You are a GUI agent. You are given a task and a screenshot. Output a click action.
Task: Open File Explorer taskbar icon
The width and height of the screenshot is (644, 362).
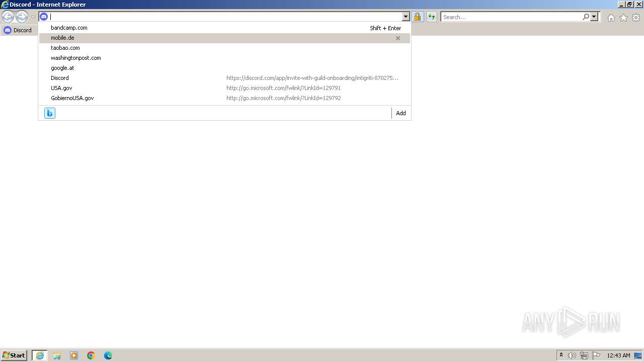pos(57,355)
